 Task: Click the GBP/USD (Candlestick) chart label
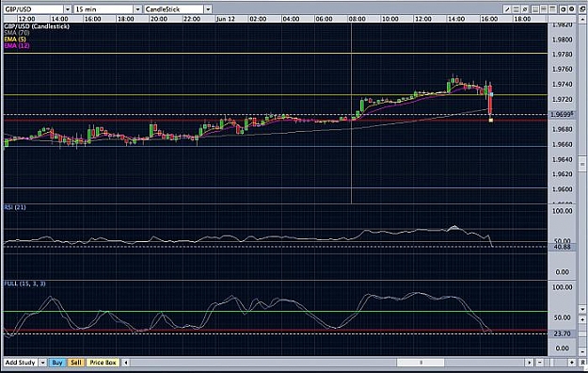[37, 26]
